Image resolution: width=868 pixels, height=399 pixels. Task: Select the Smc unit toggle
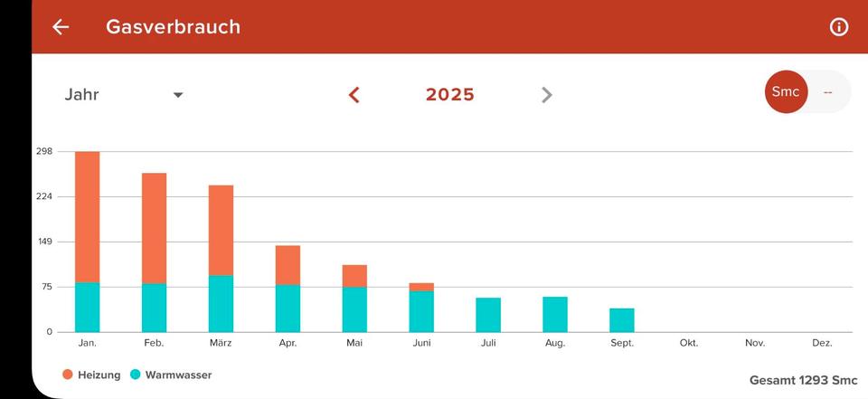786,92
